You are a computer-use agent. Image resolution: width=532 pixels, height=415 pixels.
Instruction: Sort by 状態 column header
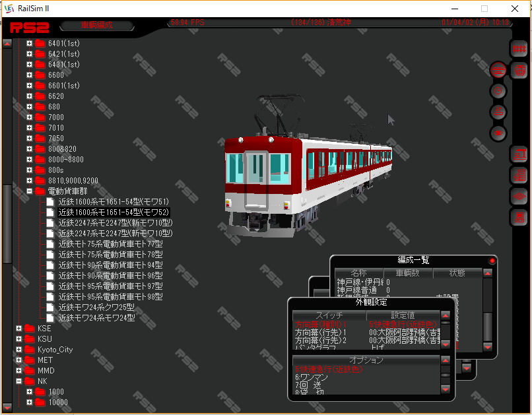point(457,273)
